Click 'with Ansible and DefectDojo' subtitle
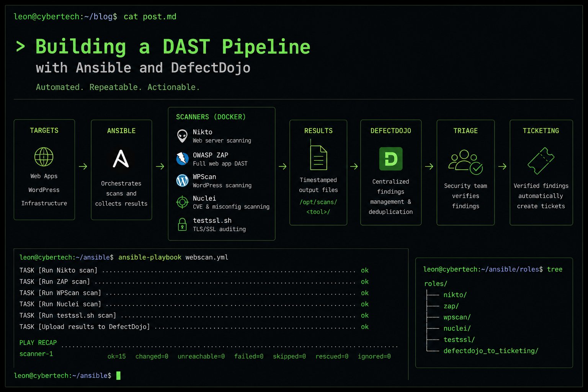This screenshot has width=588, height=392. click(x=143, y=68)
